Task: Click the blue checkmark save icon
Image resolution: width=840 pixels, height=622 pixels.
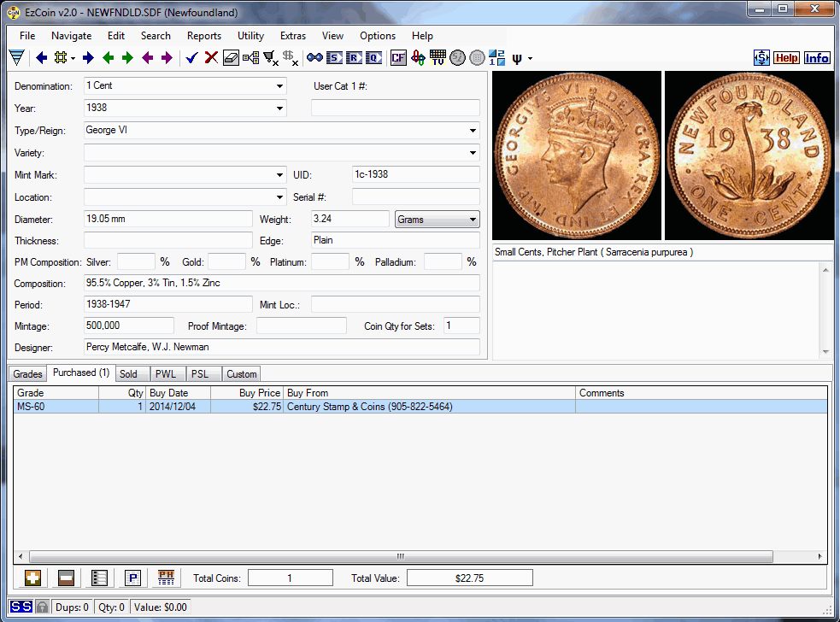Action: (x=191, y=58)
